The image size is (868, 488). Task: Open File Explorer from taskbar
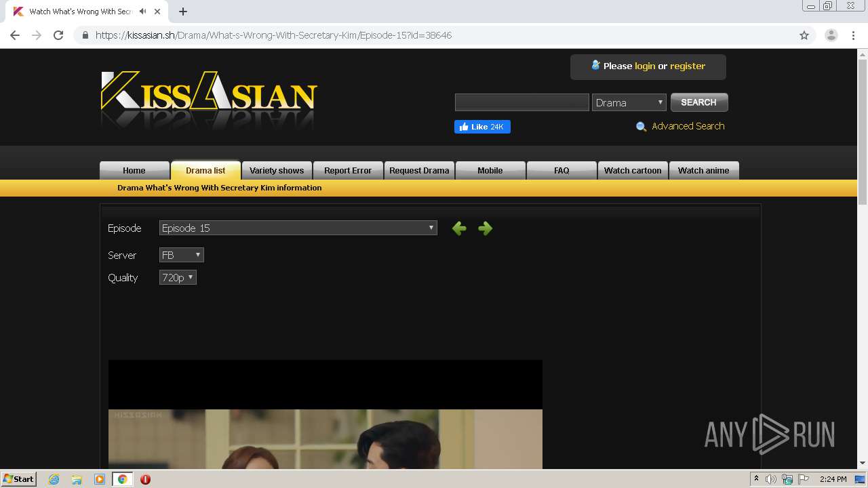pos(77,479)
